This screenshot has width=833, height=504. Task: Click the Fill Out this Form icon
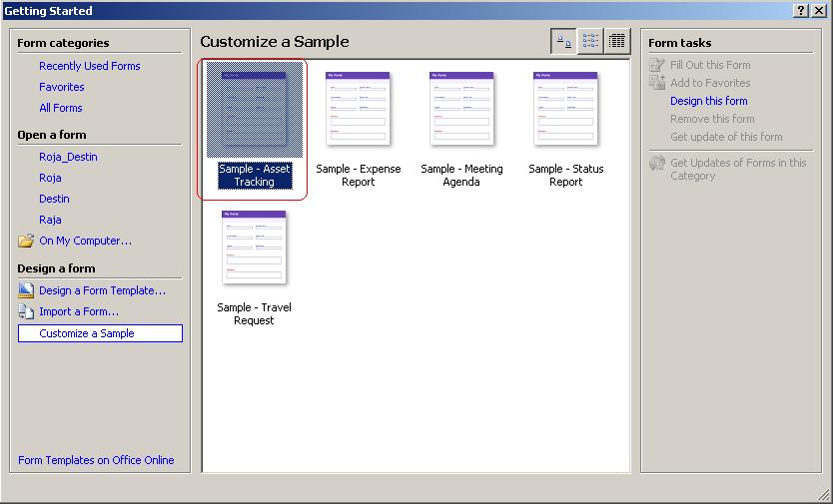click(657, 65)
